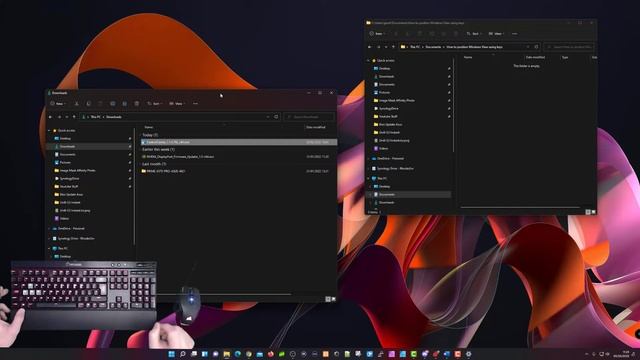This screenshot has width=640, height=360.
Task: Go back in the right Explorer window
Action: [x=370, y=47]
